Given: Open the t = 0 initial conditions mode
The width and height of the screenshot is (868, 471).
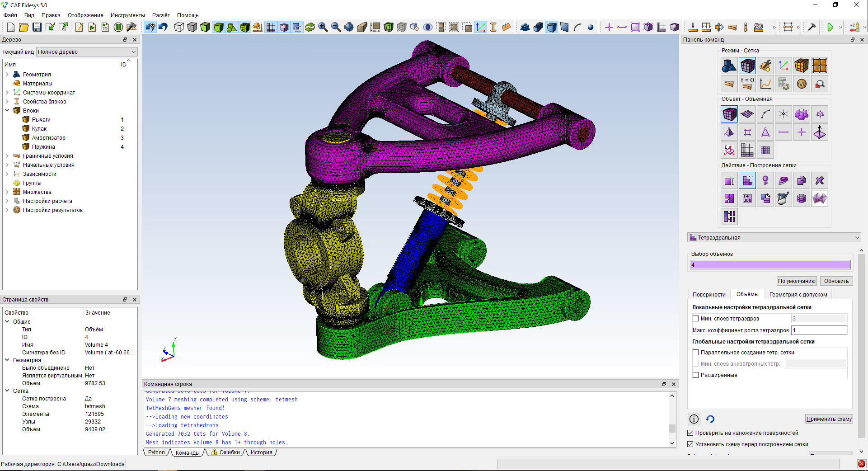Looking at the screenshot, I should coord(747,84).
